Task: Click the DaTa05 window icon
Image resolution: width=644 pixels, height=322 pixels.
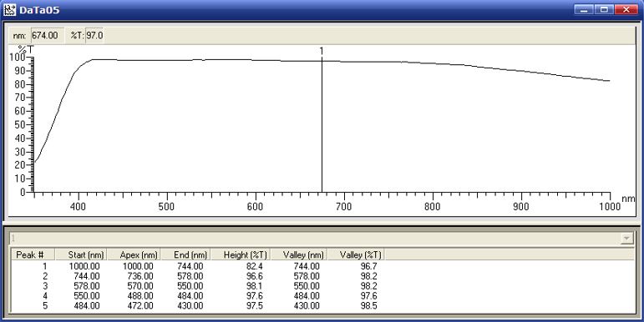Action: pos(9,10)
